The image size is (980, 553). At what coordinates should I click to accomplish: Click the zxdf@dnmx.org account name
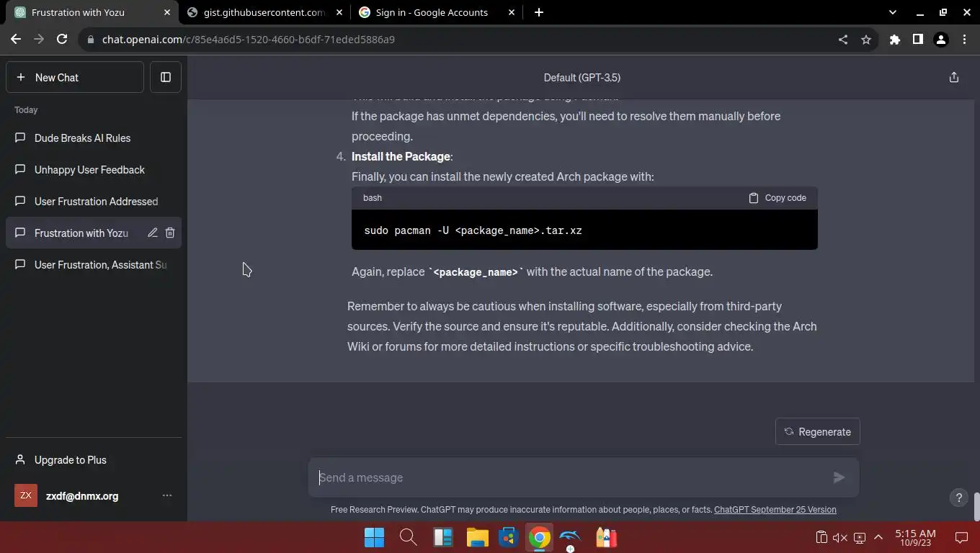[82, 495]
